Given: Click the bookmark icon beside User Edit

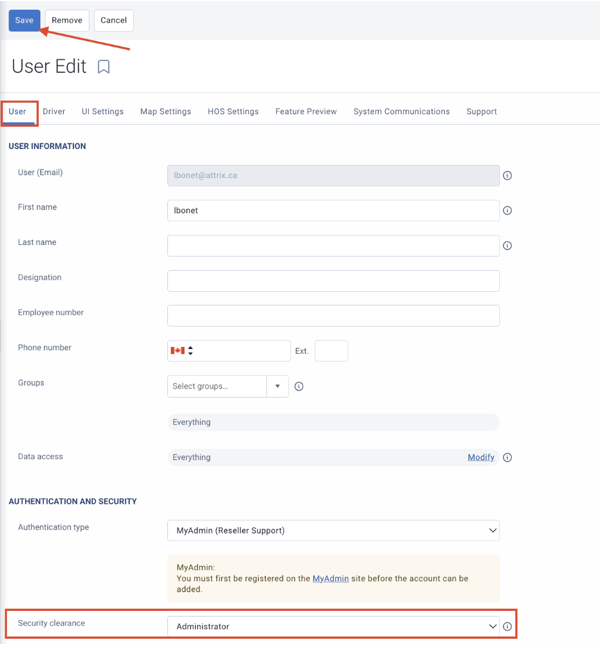Looking at the screenshot, I should pyautogui.click(x=104, y=67).
